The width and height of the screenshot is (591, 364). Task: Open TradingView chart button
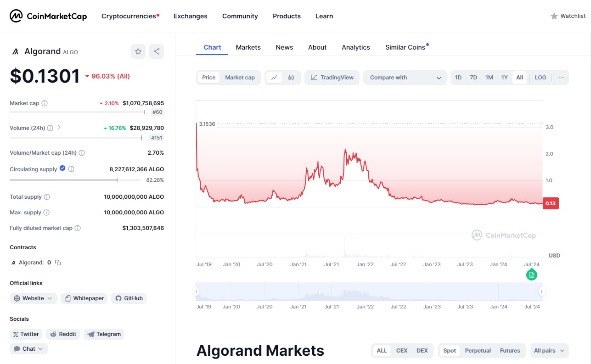pyautogui.click(x=332, y=78)
